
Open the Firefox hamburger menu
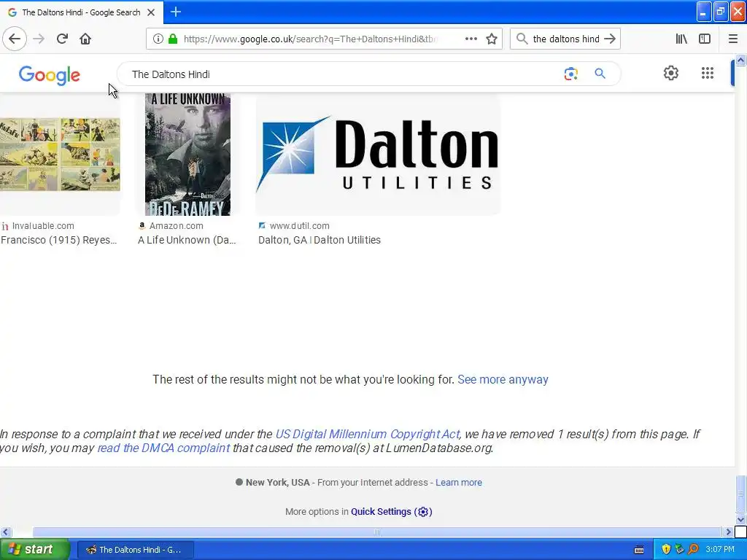click(732, 39)
